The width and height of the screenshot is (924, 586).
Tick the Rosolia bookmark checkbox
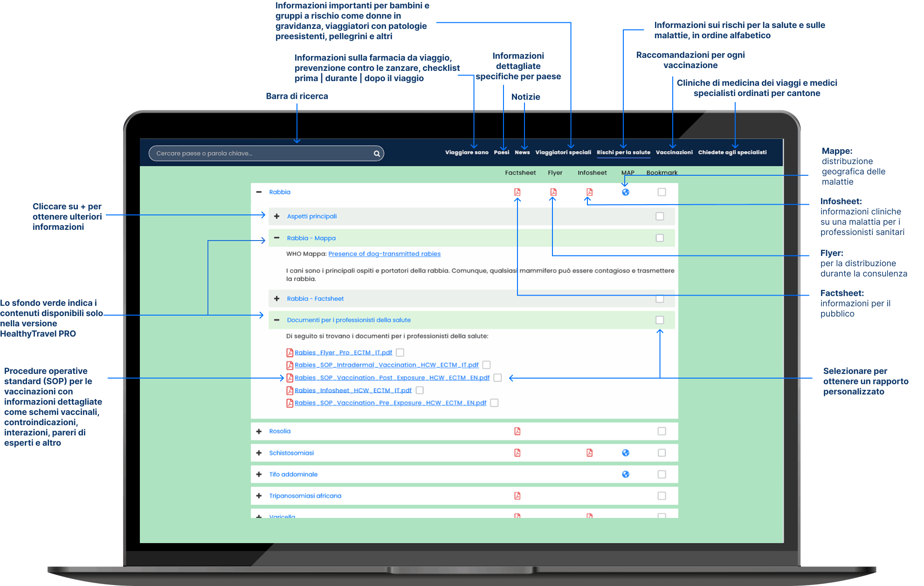662,431
